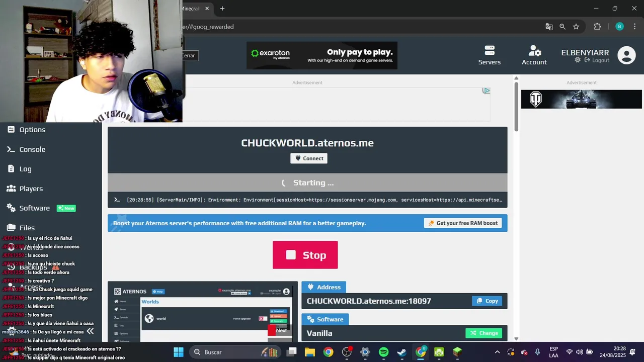The height and width of the screenshot is (362, 644).
Task: Open Task View on the taskbar
Action: [292, 352]
